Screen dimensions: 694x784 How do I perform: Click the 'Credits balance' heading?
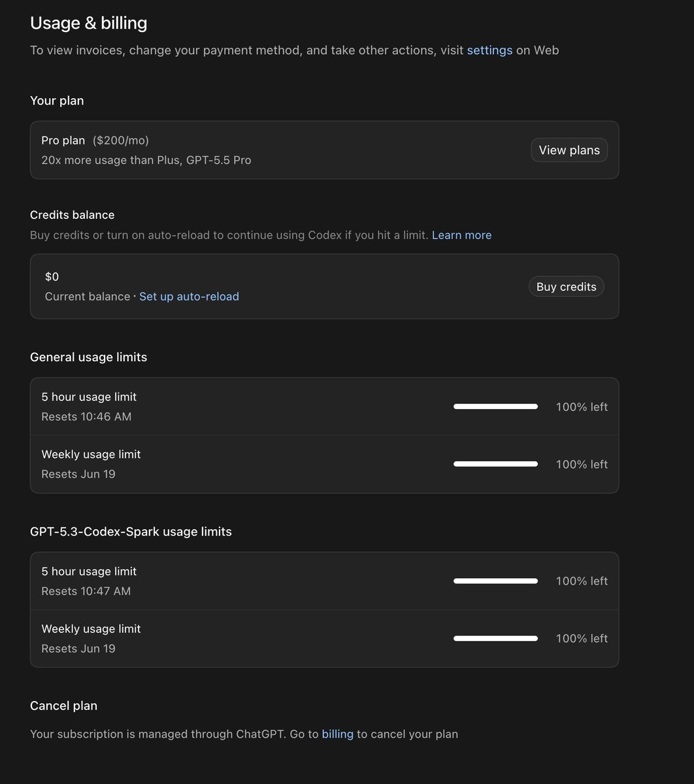click(73, 215)
